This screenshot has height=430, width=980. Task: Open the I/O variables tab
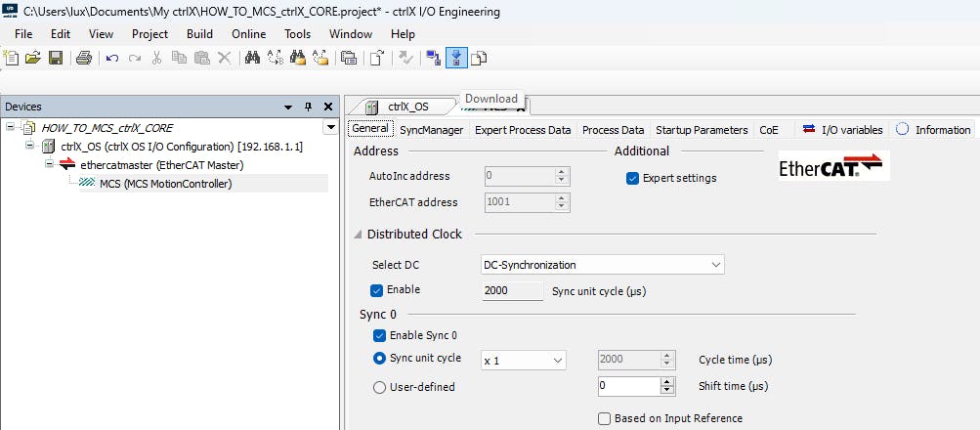[842, 130]
